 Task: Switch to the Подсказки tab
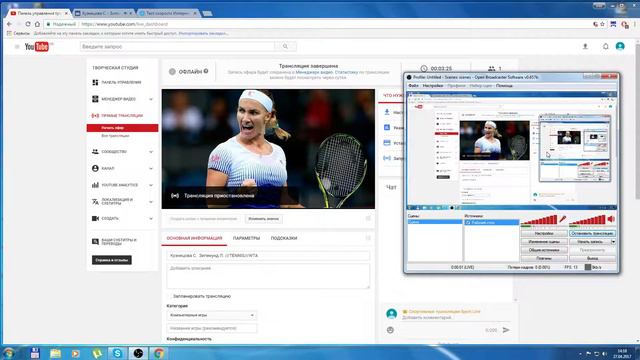click(284, 238)
